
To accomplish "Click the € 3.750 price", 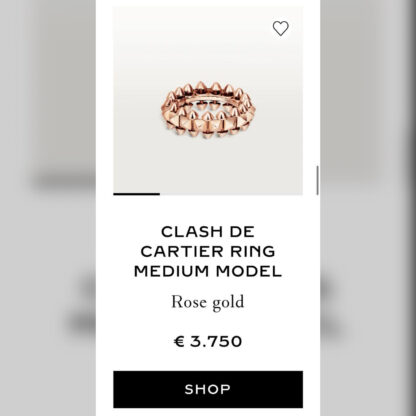I will click(x=208, y=342).
